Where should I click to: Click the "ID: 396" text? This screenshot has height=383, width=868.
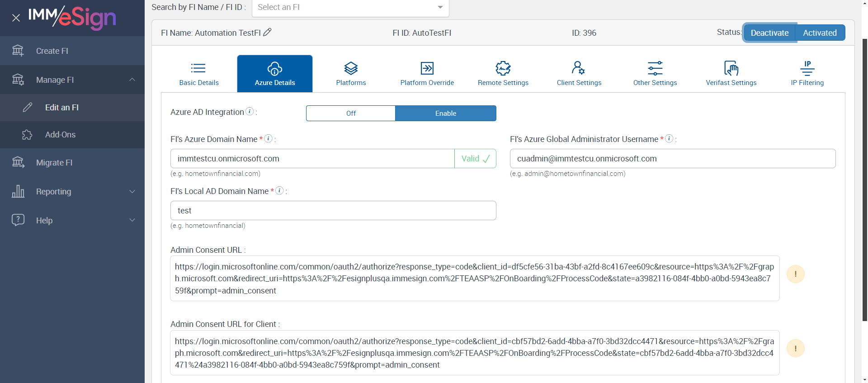click(584, 33)
